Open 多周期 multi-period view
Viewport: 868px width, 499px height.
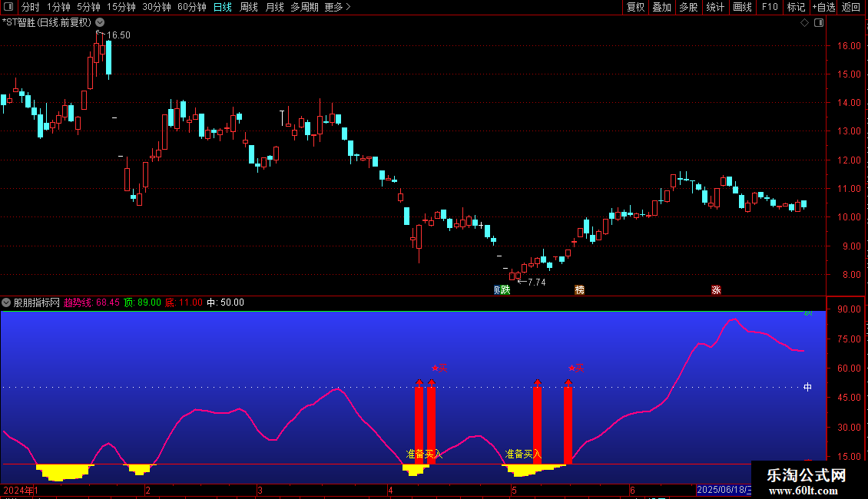[304, 7]
